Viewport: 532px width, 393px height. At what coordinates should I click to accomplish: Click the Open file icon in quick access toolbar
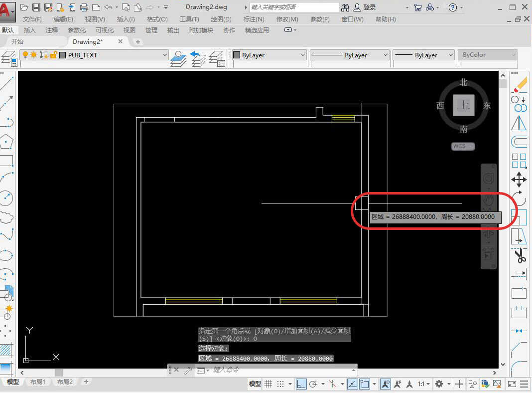[x=24, y=7]
